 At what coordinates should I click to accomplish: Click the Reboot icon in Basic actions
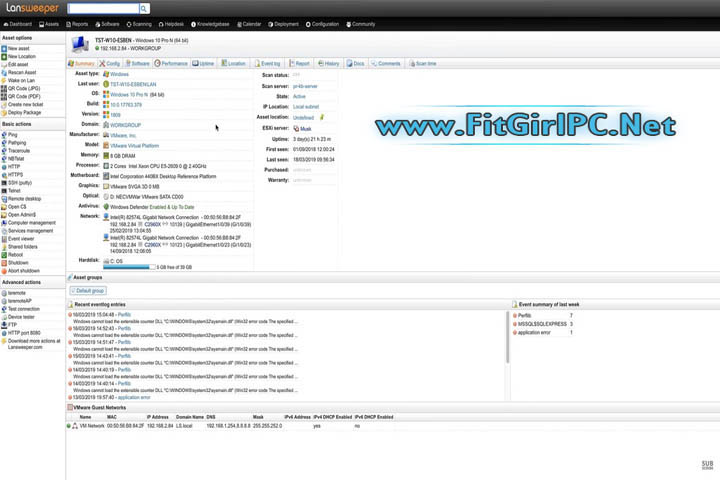(x=4, y=254)
